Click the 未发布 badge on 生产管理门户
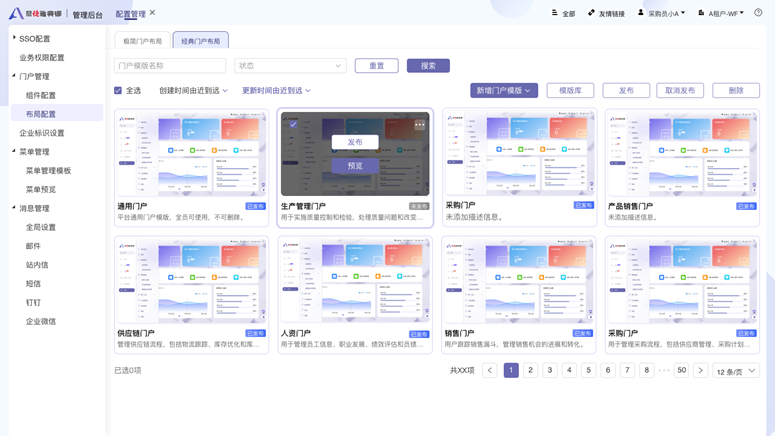The image size is (775, 436). [x=419, y=206]
